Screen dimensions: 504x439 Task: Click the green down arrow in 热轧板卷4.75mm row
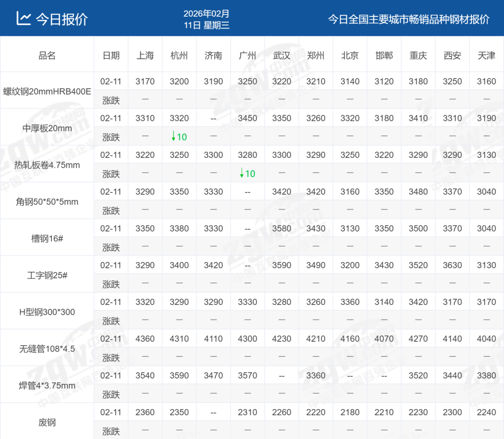click(242, 174)
